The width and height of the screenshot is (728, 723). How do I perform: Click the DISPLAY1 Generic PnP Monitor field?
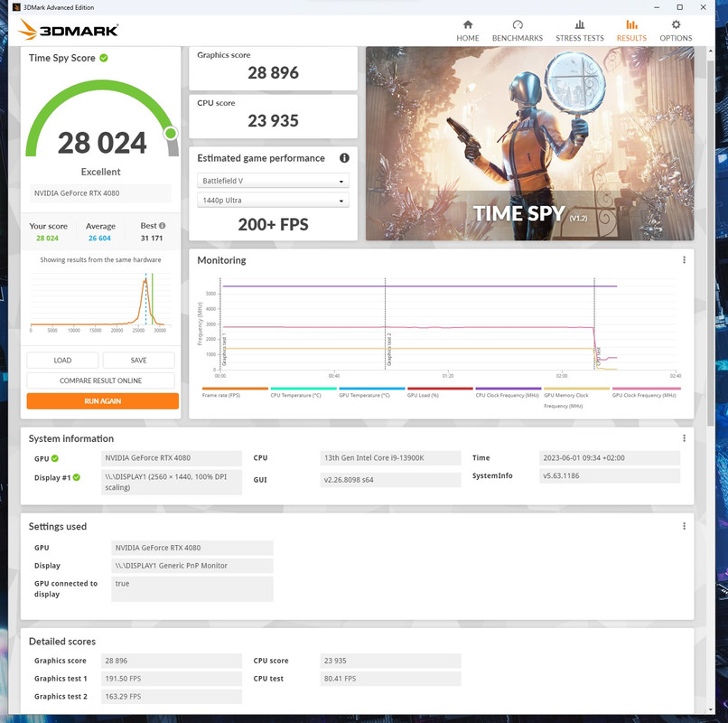point(192,566)
